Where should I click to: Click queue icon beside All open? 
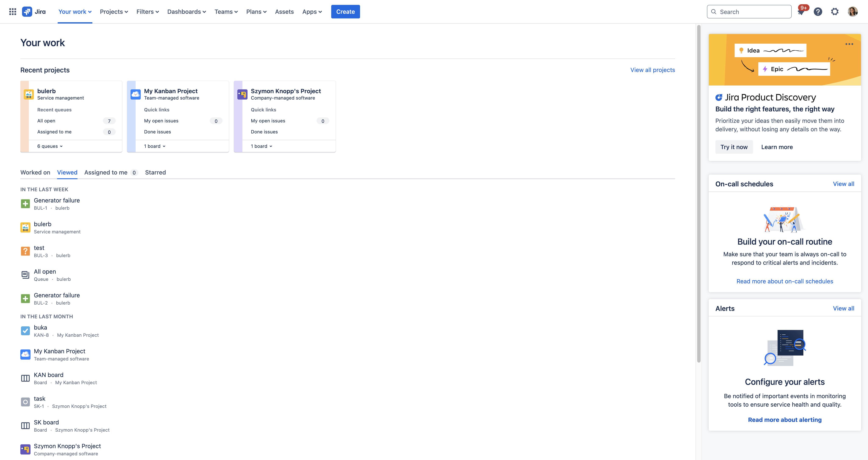(25, 275)
